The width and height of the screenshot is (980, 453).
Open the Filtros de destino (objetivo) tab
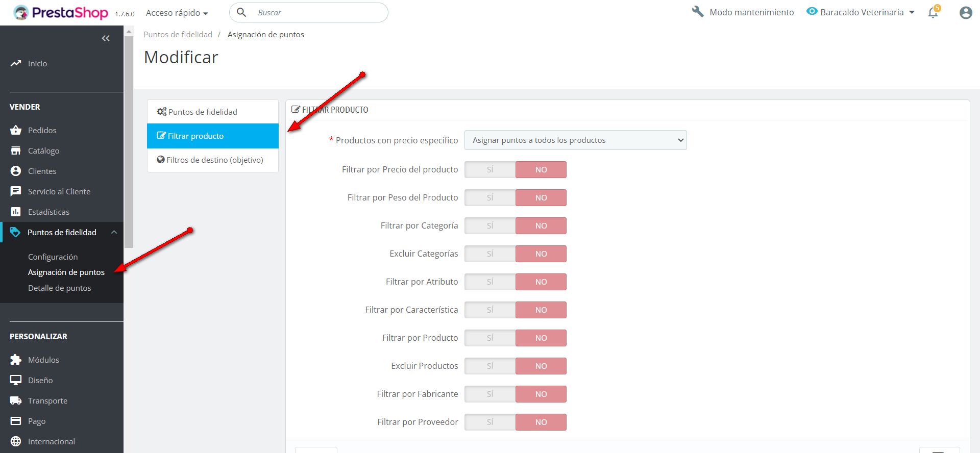(x=212, y=160)
